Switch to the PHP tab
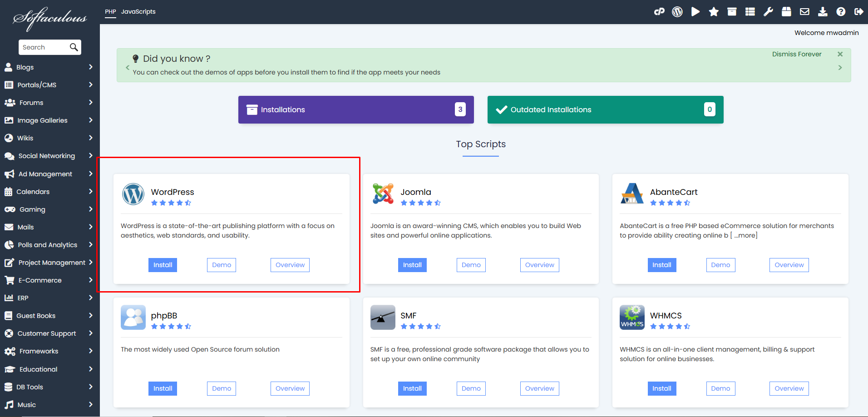868x417 pixels. pyautogui.click(x=110, y=12)
